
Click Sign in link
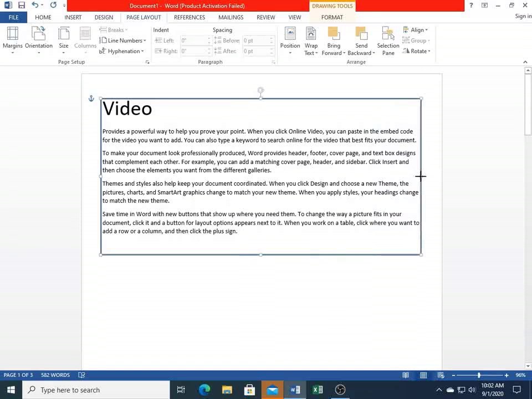[x=523, y=16]
